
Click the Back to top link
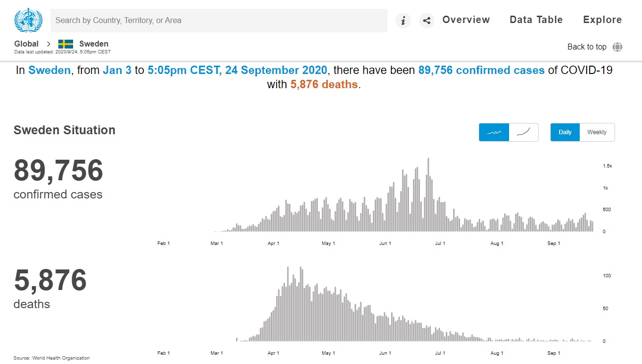click(587, 47)
